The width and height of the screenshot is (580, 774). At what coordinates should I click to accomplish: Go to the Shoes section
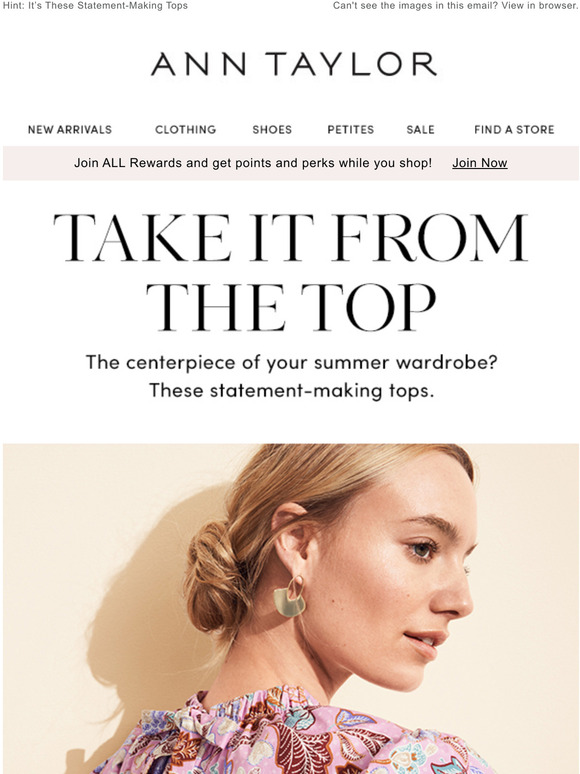(x=272, y=129)
